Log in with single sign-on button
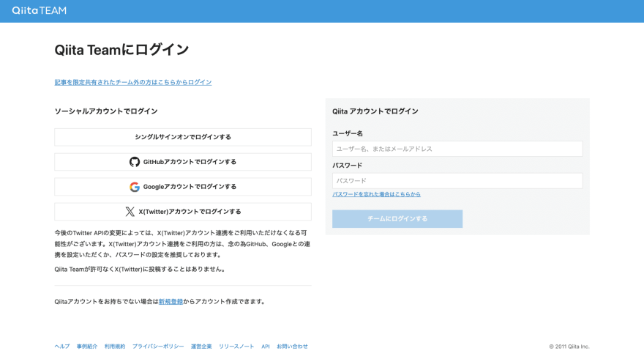The height and width of the screenshot is (359, 644). pos(183,137)
